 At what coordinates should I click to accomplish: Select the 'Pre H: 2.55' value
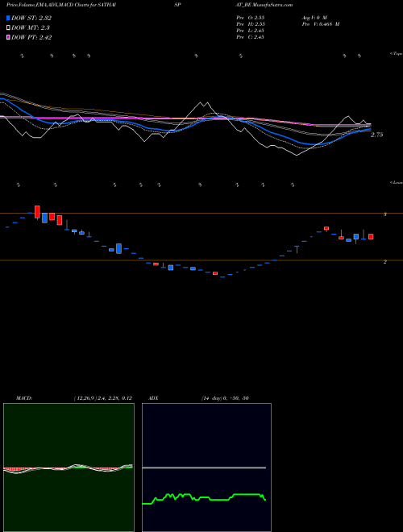(251, 24)
